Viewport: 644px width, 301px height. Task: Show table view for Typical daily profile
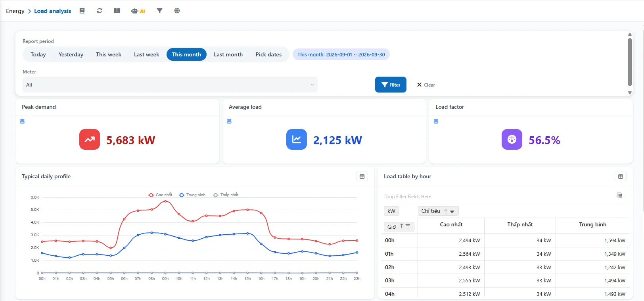pos(362,176)
